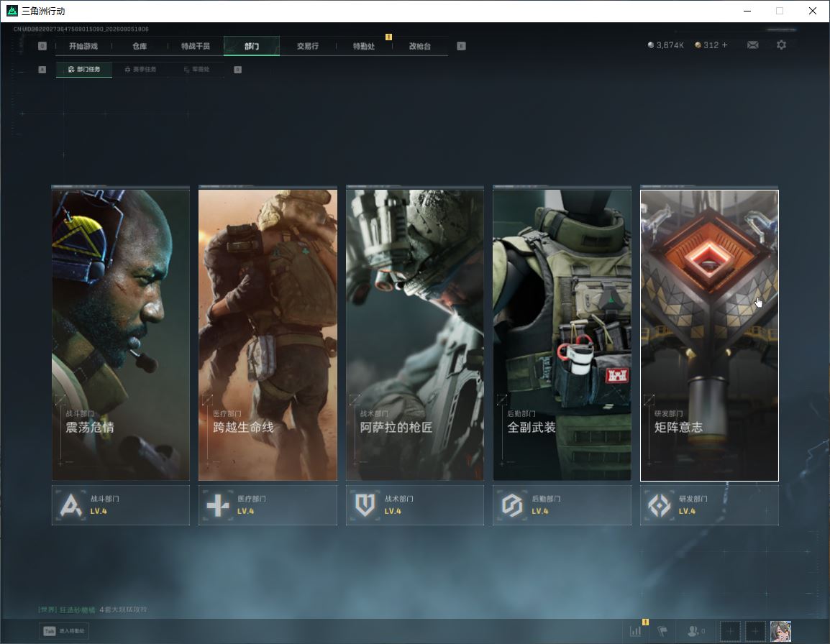Open the 阿萨拉的枪匠 tactical mission card
The image size is (830, 644).
coord(415,335)
